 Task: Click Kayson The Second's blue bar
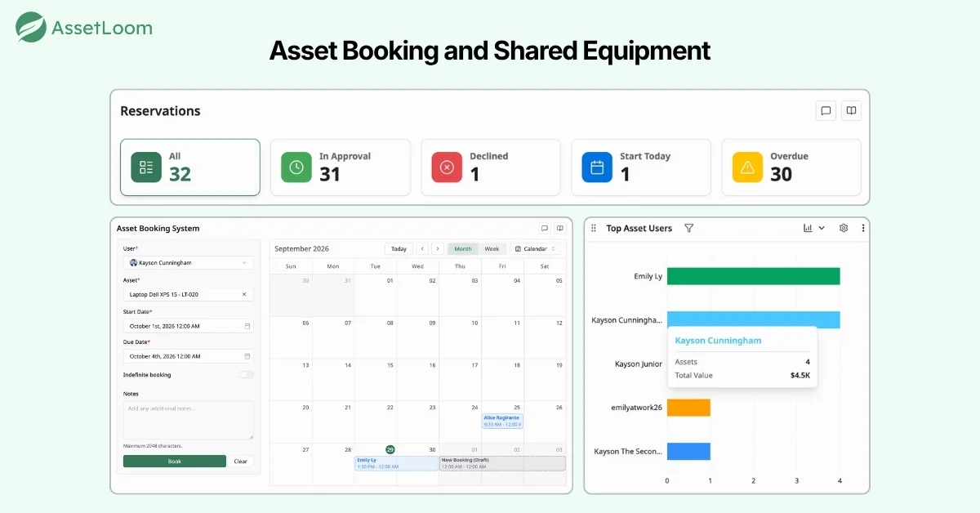pos(688,451)
